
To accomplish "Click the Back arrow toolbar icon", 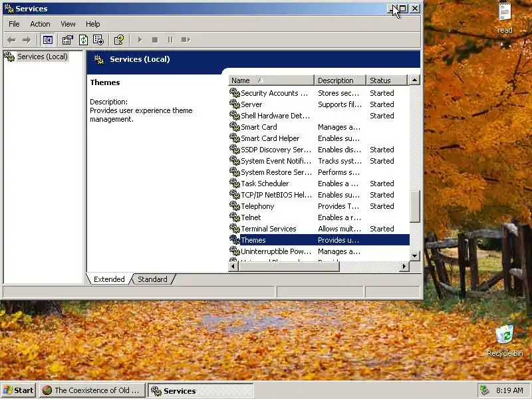I will [x=11, y=40].
